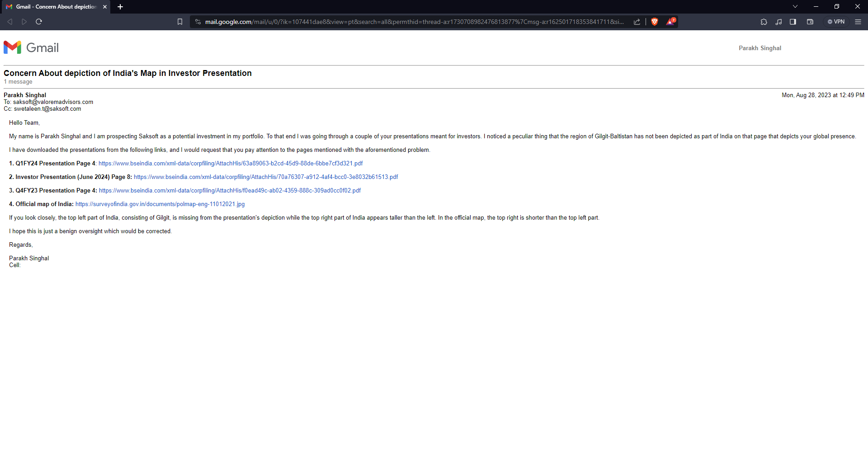Open the tab search chevron dropdown
Viewport: 868px width, 470px height.
point(795,6)
